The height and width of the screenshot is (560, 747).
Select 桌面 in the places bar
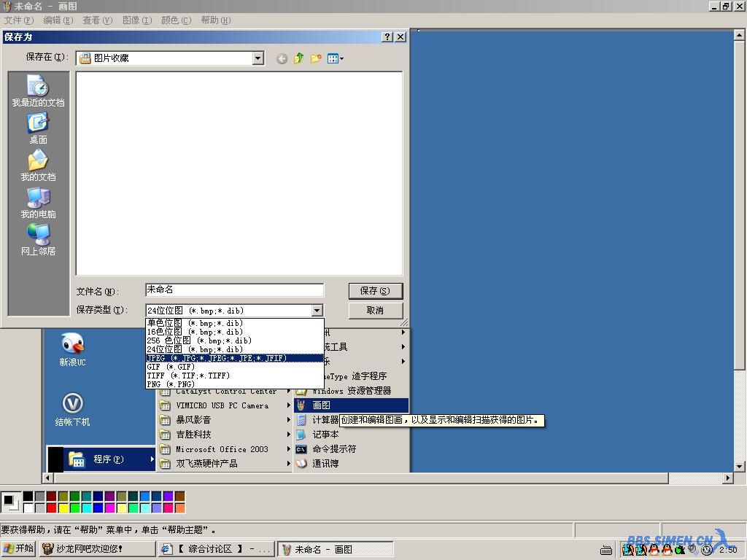click(38, 128)
